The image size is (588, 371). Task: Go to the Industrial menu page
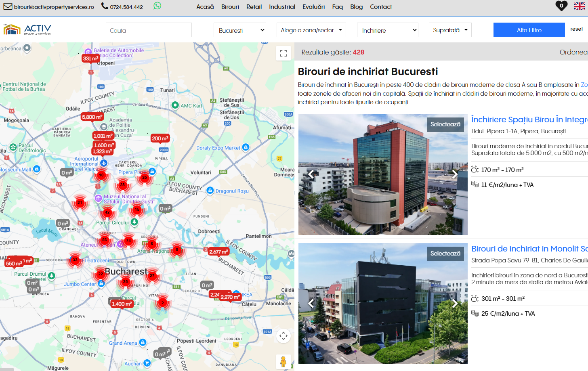(x=282, y=7)
